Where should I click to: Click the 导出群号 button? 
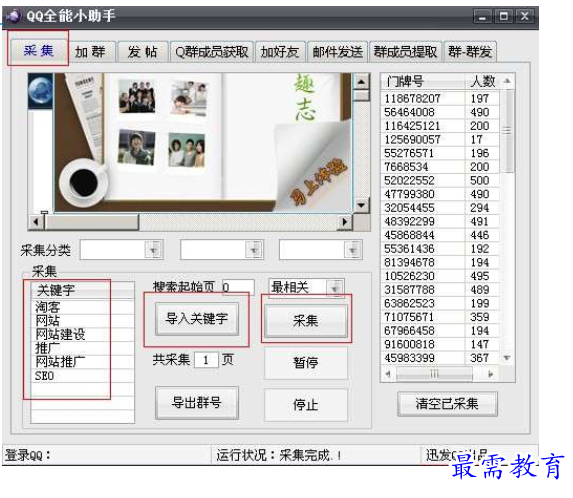tap(197, 403)
